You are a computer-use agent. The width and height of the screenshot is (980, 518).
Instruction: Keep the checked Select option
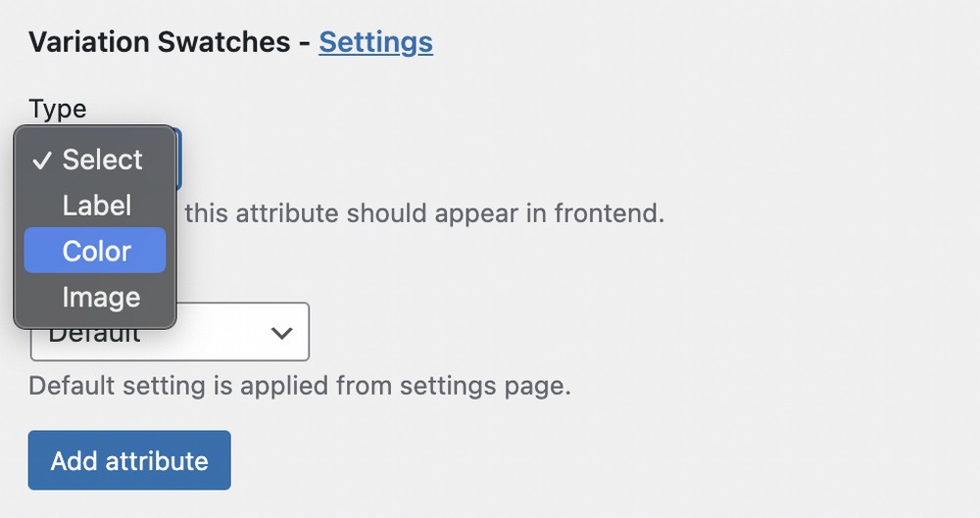point(95,160)
